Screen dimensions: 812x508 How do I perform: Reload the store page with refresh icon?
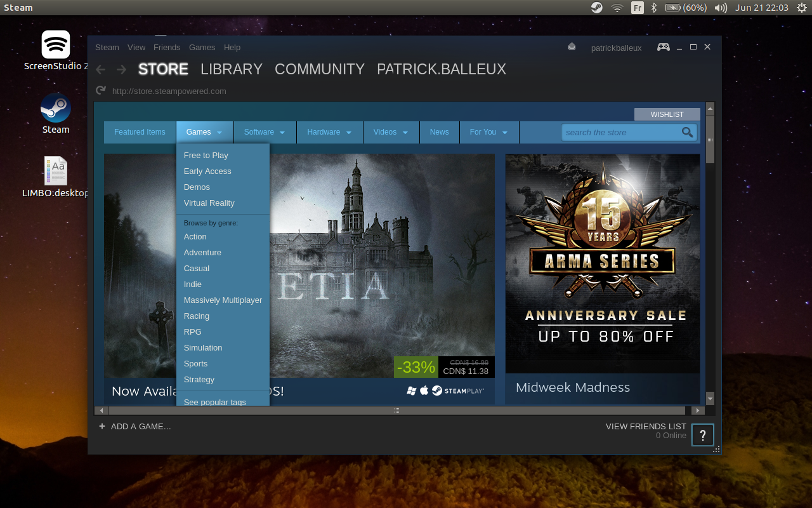pyautogui.click(x=100, y=91)
